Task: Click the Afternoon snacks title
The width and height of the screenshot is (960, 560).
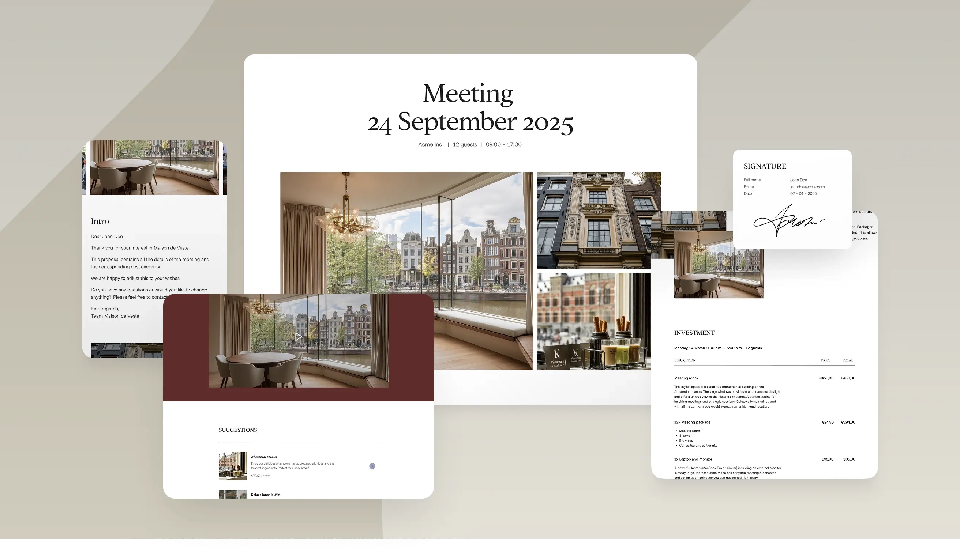Action: point(264,457)
